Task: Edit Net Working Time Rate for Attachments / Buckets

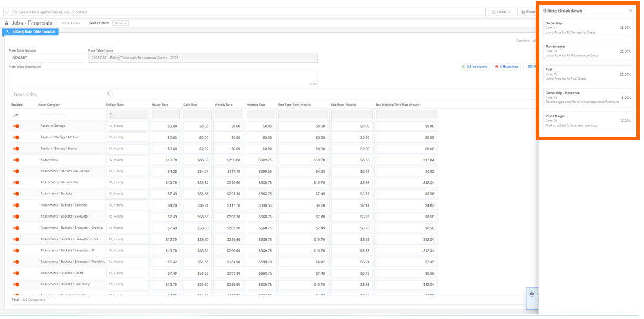Action: pos(406,194)
